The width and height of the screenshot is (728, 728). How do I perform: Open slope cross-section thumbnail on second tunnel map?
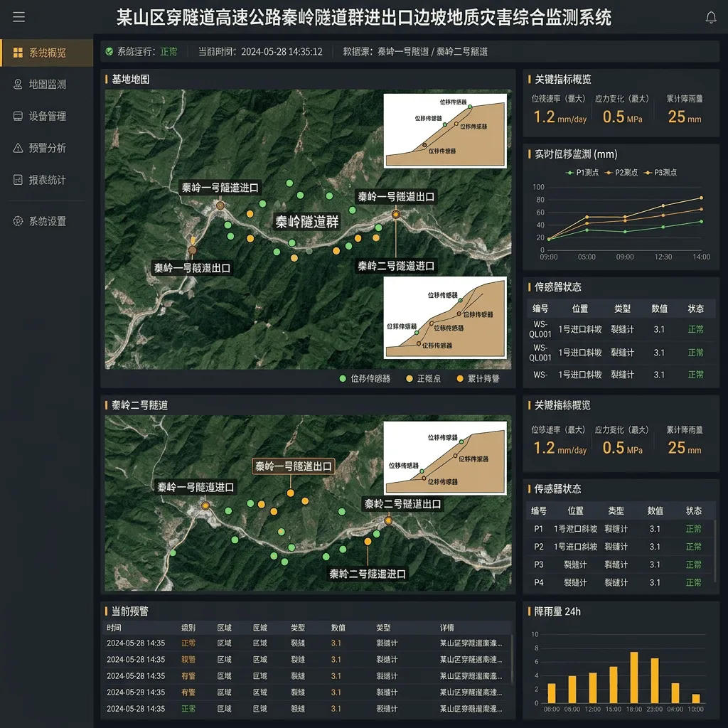coord(445,458)
